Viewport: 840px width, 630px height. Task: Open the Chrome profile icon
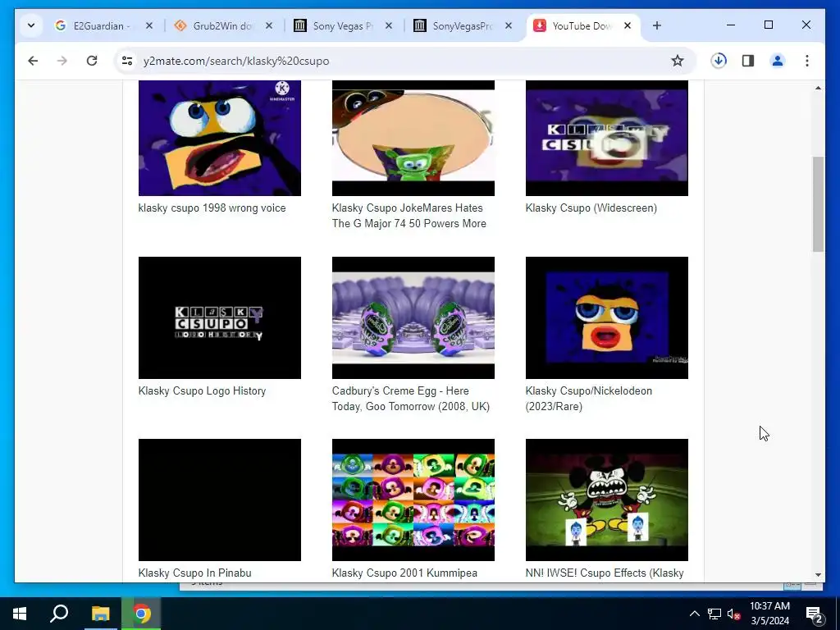[778, 61]
